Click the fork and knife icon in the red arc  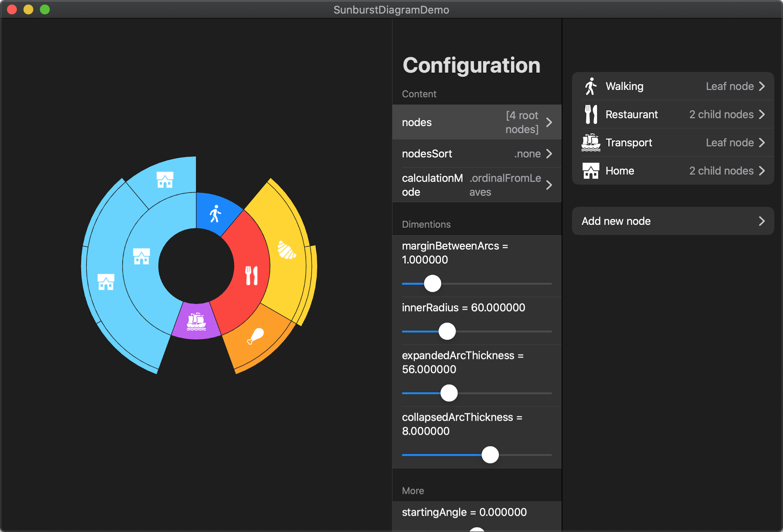point(251,275)
